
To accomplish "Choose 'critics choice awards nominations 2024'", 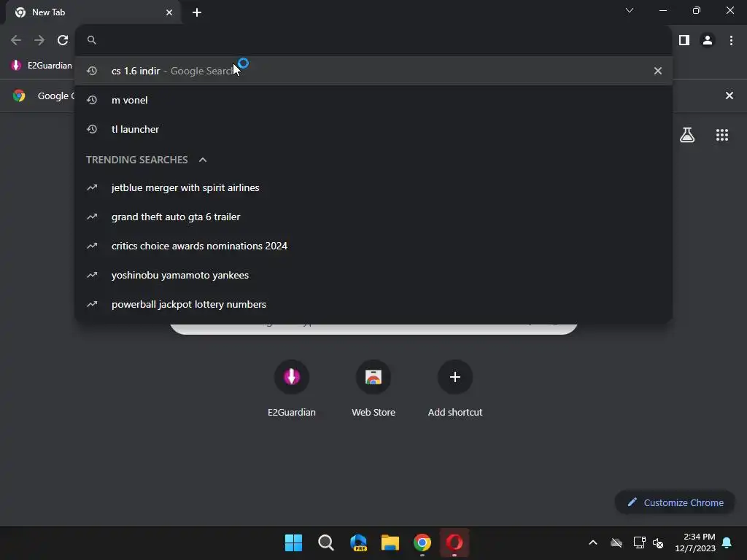I will 373,246.
